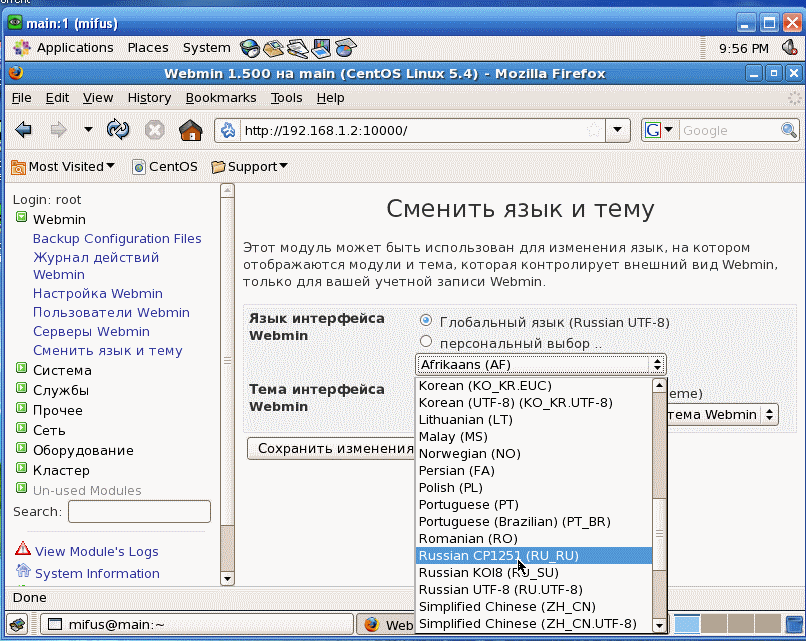Select the Глобальный язык radio button
The width and height of the screenshot is (806, 641).
tap(426, 321)
